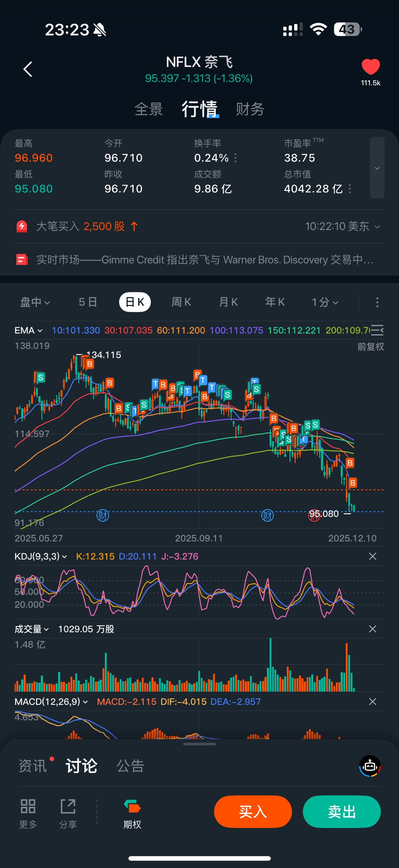The width and height of the screenshot is (399, 868).
Task: Open the AI robot assistant icon
Action: [x=370, y=766]
